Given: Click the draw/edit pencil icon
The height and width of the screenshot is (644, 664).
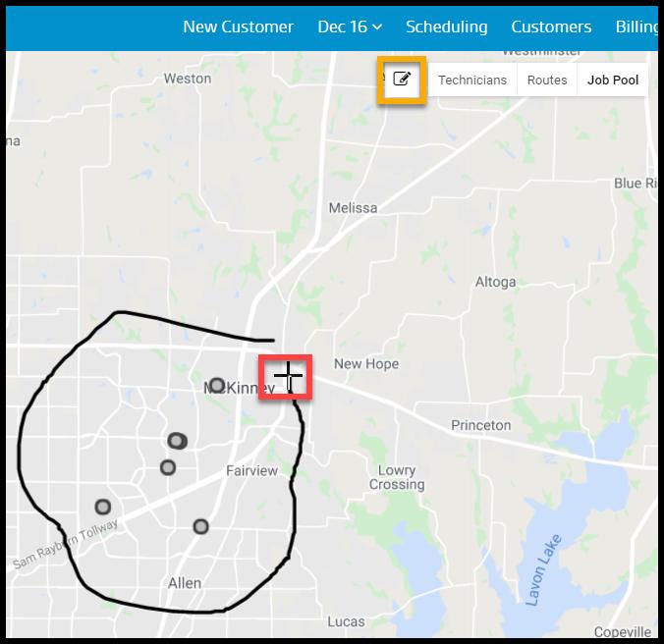Looking at the screenshot, I should [402, 79].
